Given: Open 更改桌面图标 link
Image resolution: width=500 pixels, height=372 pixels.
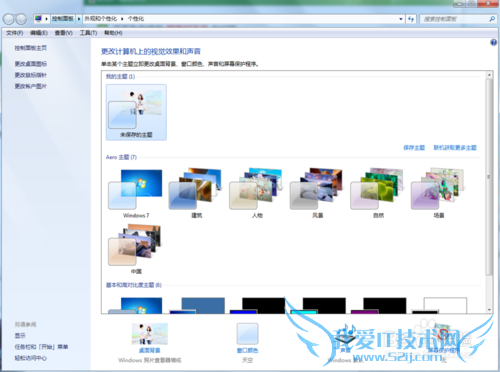Looking at the screenshot, I should tap(31, 64).
